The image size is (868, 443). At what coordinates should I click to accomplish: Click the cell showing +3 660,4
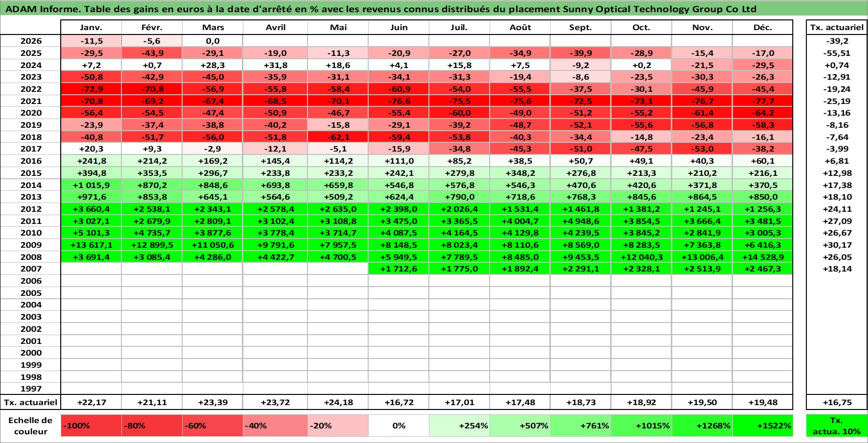tap(91, 209)
